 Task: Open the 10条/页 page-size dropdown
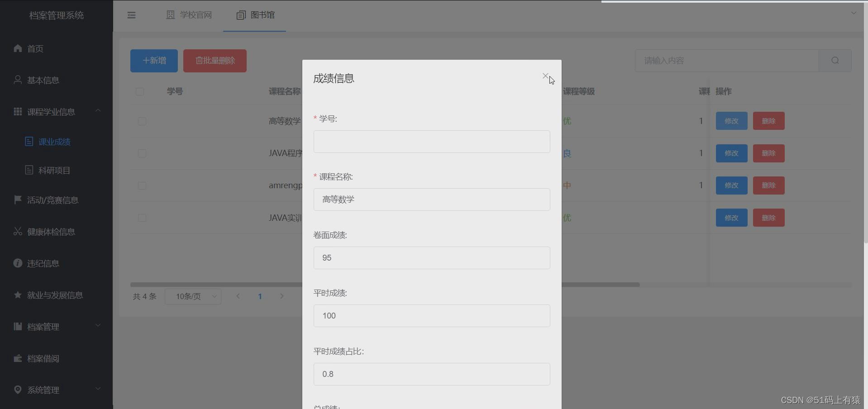point(193,296)
